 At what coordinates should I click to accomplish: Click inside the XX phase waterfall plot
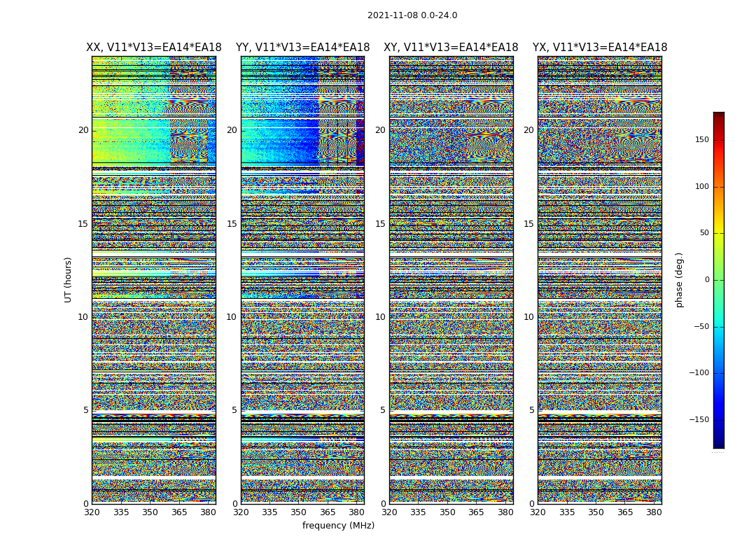click(154, 280)
